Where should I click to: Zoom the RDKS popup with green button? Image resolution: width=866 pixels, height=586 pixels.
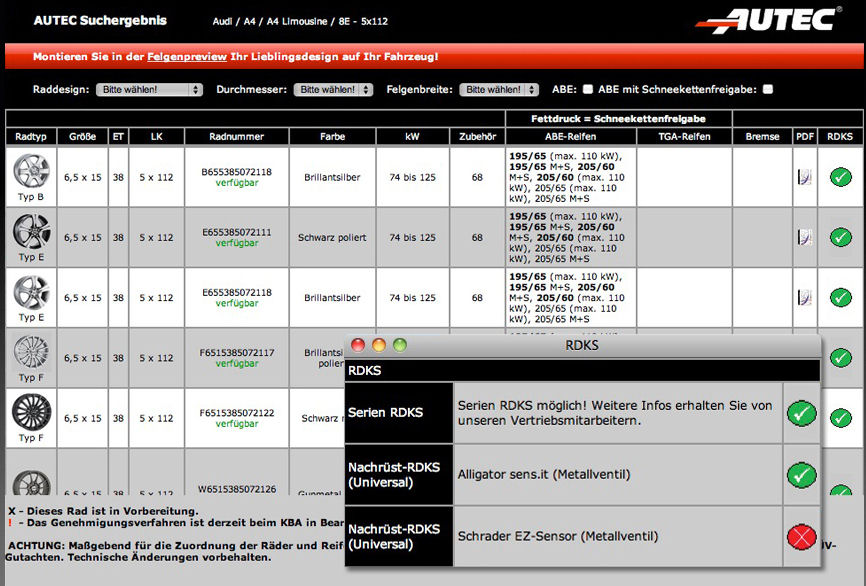pos(400,345)
